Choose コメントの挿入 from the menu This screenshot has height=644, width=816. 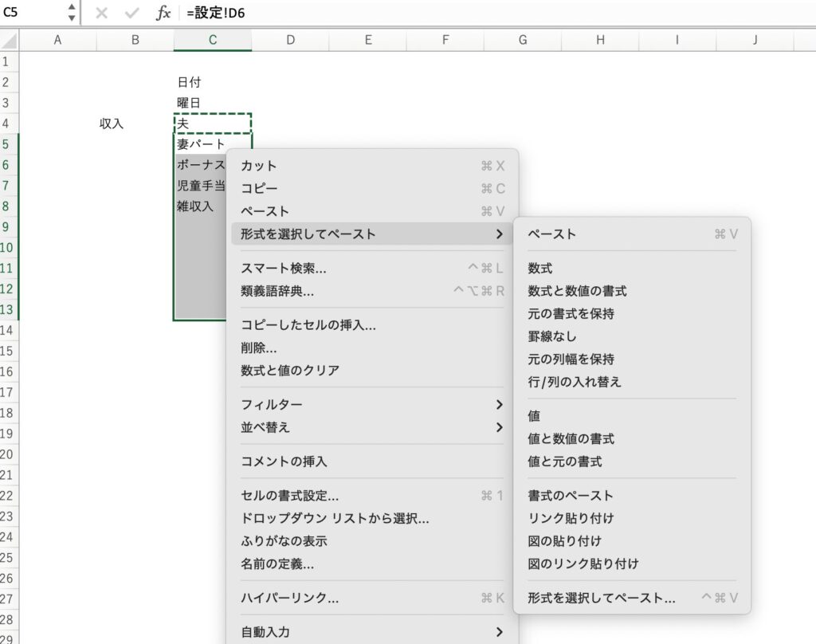pyautogui.click(x=284, y=461)
